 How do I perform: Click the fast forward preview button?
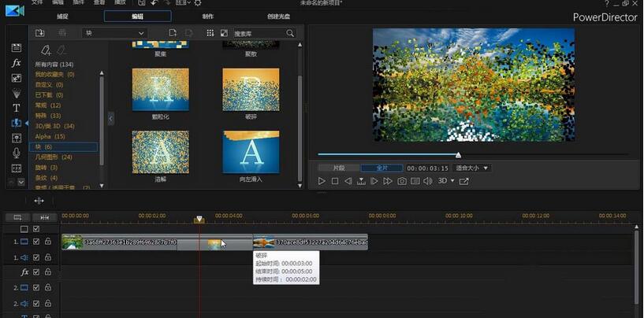[388, 181]
